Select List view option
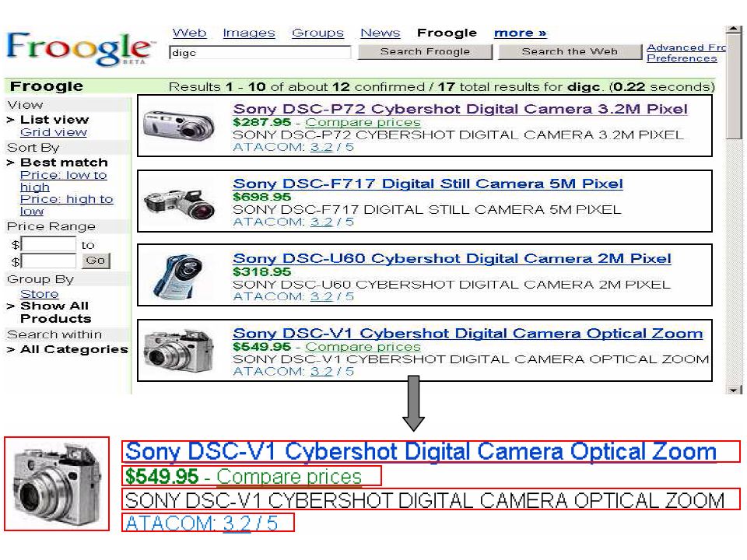 click(x=54, y=120)
